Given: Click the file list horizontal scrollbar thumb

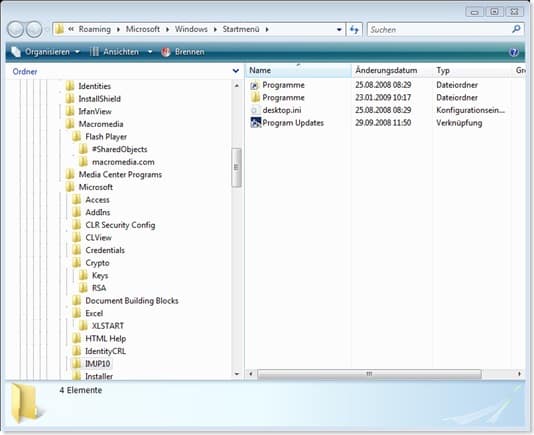Looking at the screenshot, I should coord(369,374).
